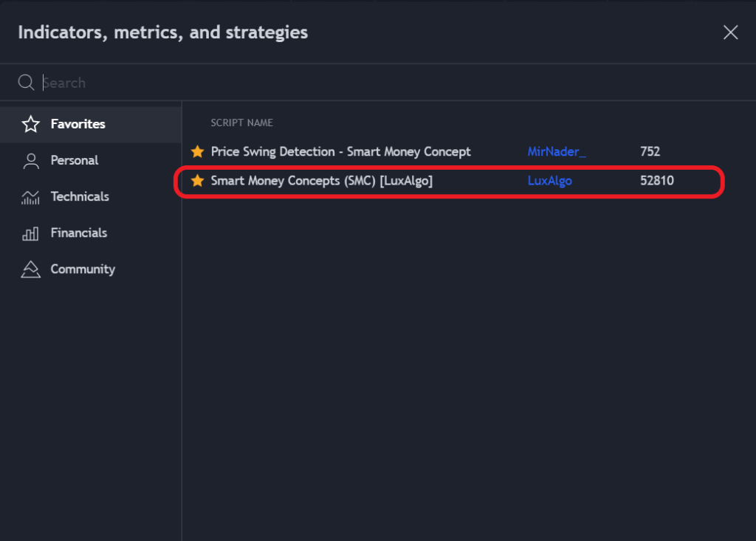
Task: Open the Personal category
Action: point(91,161)
